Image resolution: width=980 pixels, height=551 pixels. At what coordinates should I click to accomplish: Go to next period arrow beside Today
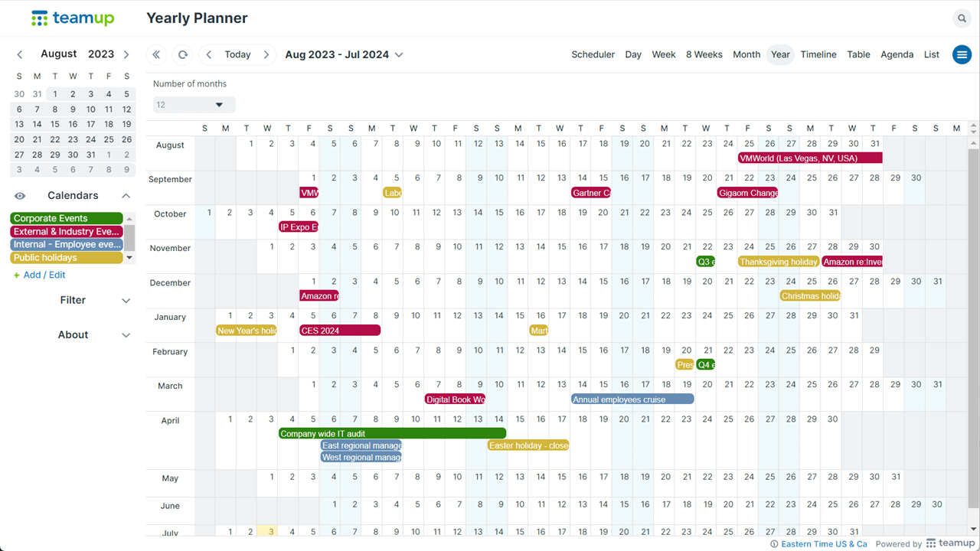[x=266, y=54]
